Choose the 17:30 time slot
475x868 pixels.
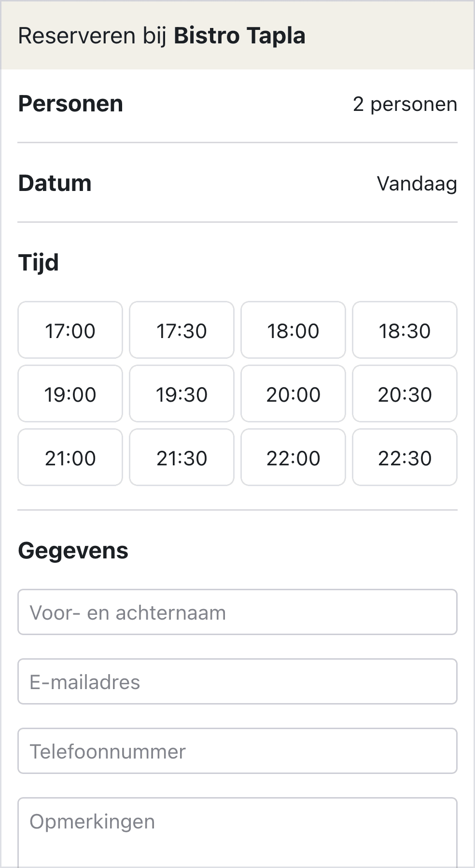pyautogui.click(x=182, y=330)
